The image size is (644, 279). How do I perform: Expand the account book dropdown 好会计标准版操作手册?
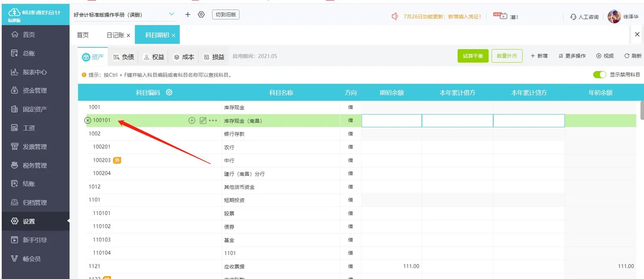click(172, 14)
